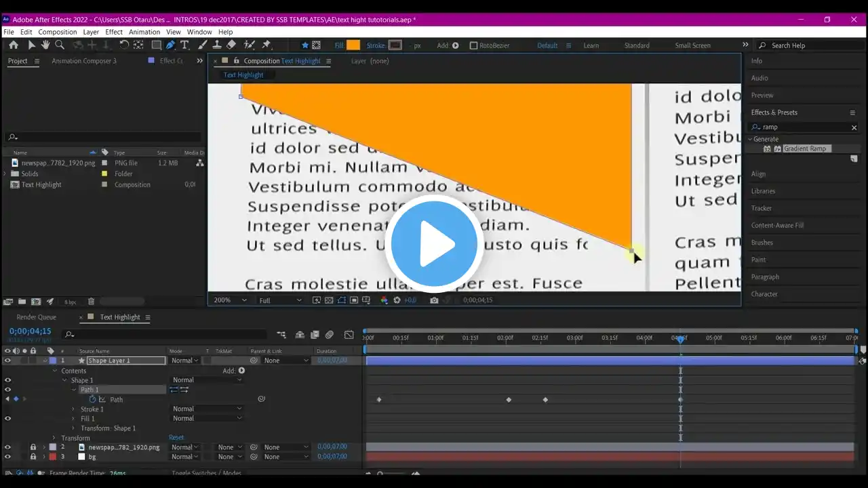This screenshot has width=868, height=488.
Task: Hide Fill 1 eye icon
Action: (x=7, y=418)
